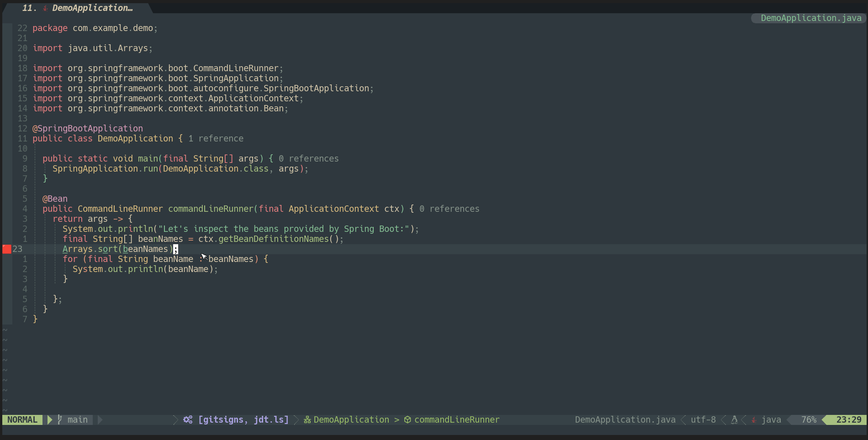The width and height of the screenshot is (868, 440).
Task: Click the 23:29 cursor position indicator
Action: tap(849, 419)
